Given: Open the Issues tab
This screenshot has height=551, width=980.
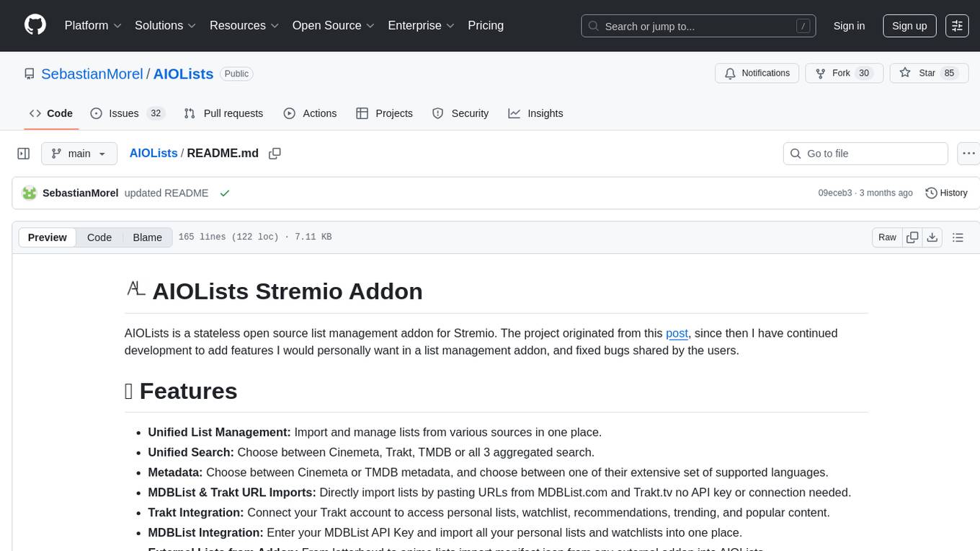Looking at the screenshot, I should [x=128, y=113].
